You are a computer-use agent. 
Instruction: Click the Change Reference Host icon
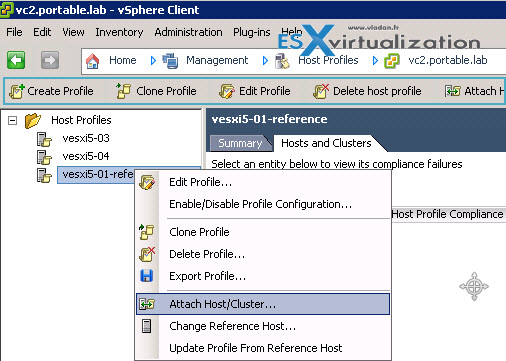146,326
